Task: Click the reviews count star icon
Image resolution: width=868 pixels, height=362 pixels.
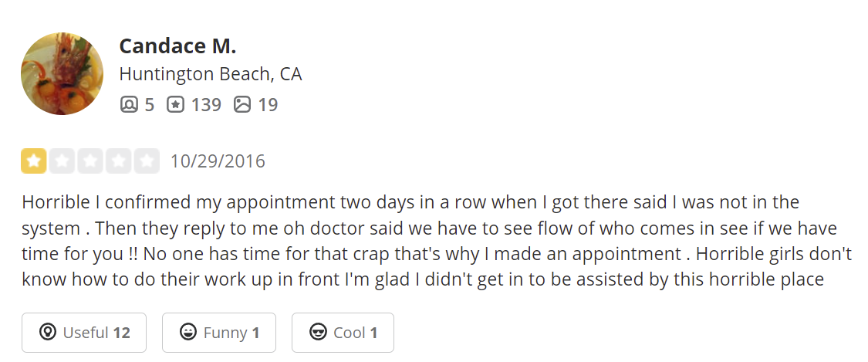Action: pyautogui.click(x=175, y=104)
